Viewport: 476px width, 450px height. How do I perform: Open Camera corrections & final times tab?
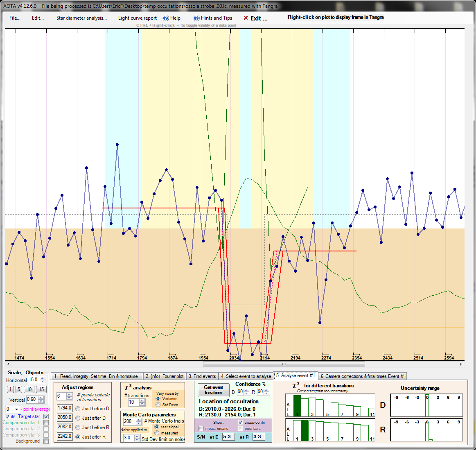(363, 376)
